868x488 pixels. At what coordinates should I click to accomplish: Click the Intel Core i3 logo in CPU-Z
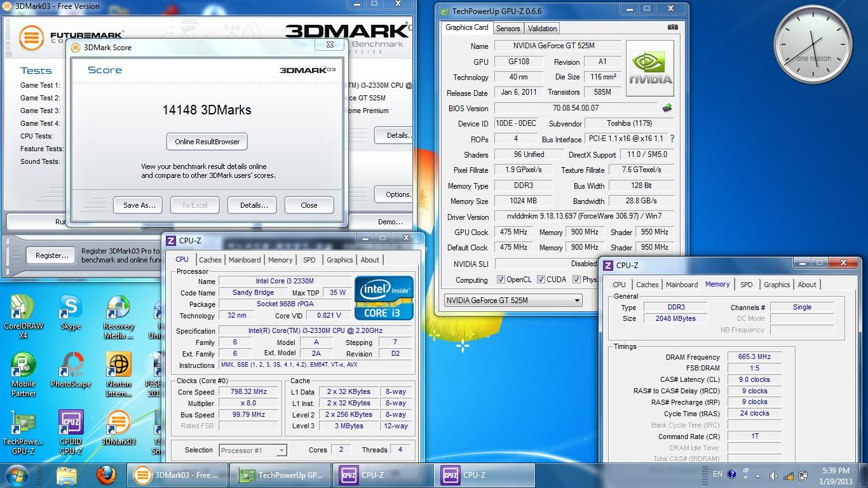(x=384, y=297)
